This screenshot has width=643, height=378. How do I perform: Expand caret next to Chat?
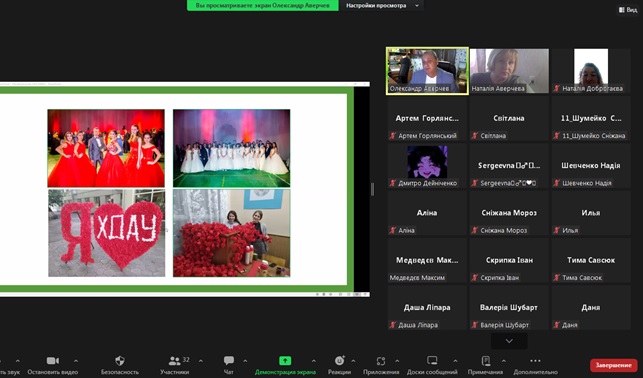(x=245, y=361)
